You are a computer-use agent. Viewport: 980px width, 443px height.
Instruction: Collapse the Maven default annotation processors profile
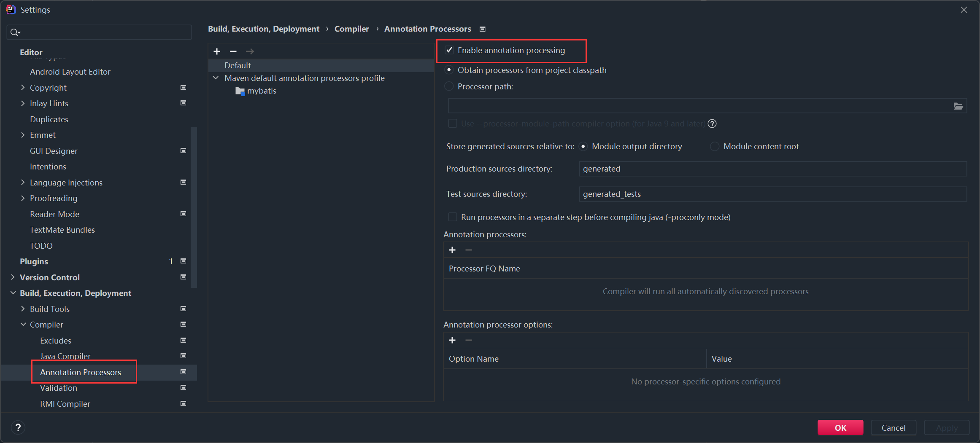coord(216,78)
